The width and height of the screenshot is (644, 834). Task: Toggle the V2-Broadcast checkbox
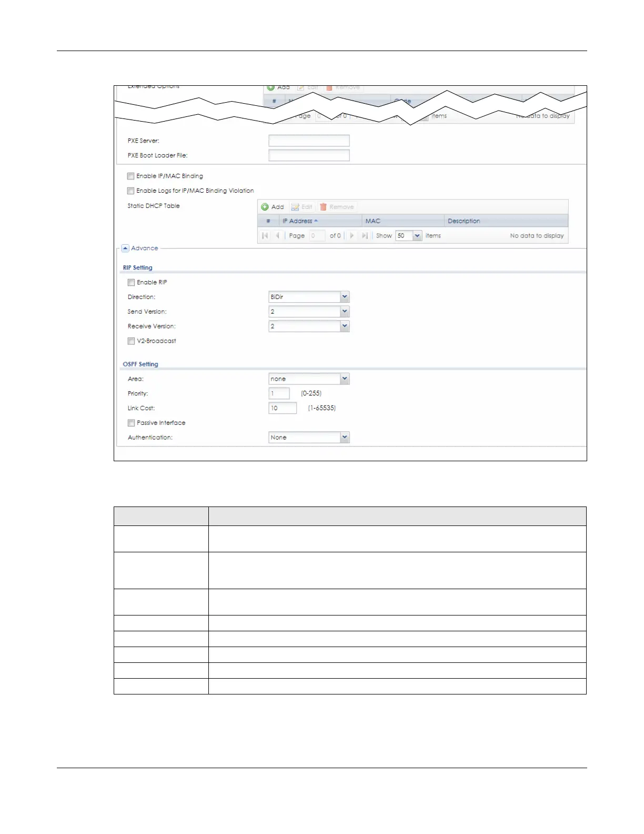point(131,341)
